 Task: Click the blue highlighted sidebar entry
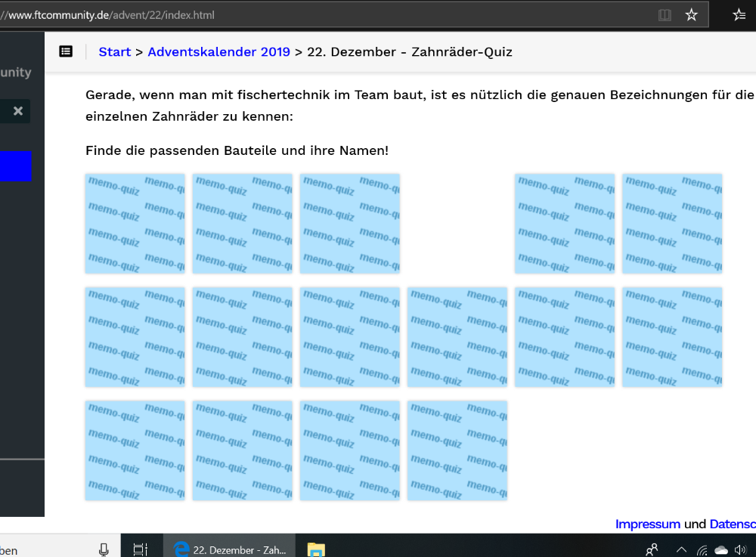(x=15, y=166)
